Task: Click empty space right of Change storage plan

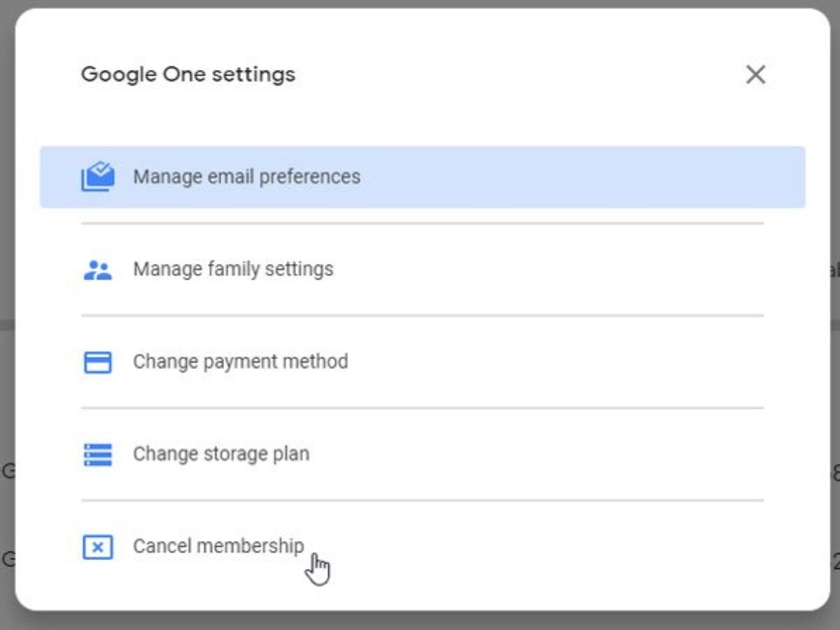Action: [560, 454]
